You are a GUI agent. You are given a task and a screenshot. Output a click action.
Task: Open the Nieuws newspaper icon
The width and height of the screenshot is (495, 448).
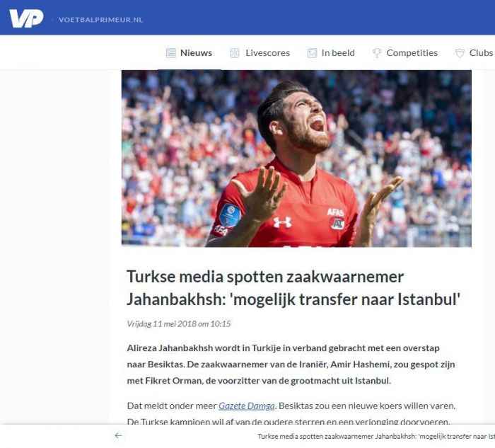[171, 53]
